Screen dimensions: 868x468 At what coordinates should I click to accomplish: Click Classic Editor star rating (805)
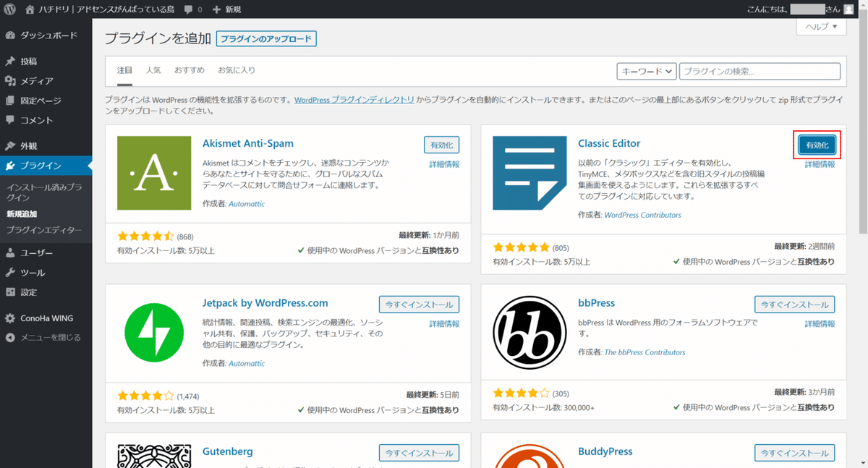pyautogui.click(x=521, y=247)
